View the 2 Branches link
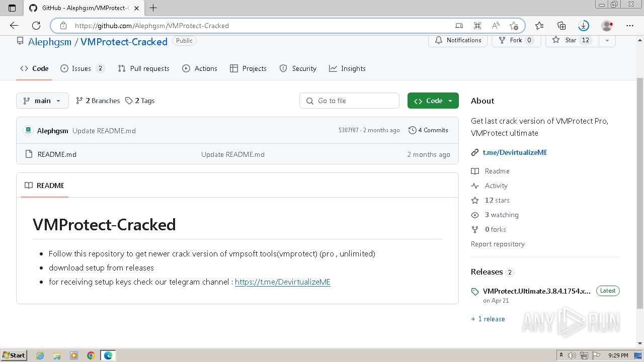 coord(98,101)
